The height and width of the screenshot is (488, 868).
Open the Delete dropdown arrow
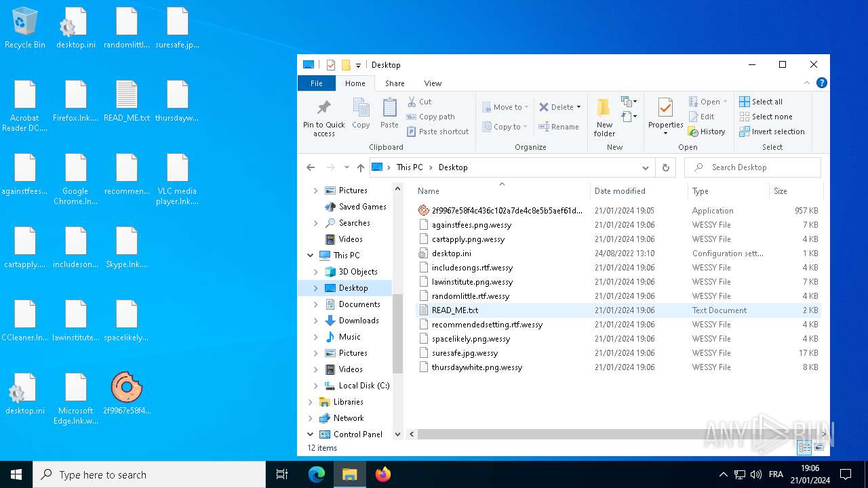pos(578,107)
